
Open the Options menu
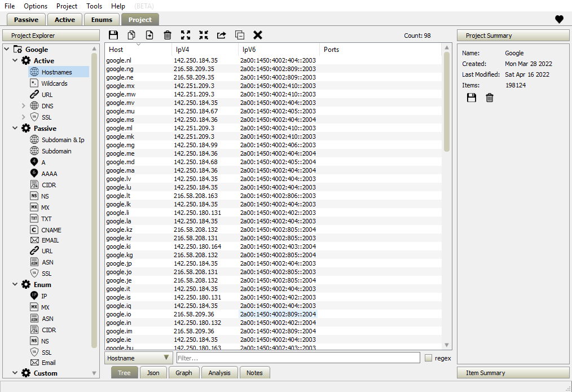click(x=36, y=6)
